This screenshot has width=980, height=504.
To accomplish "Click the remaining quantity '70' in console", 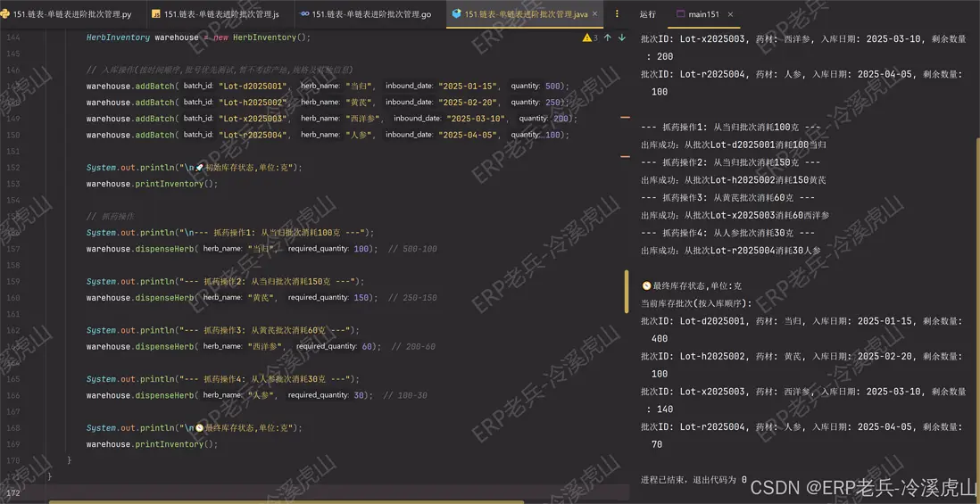I will (x=657, y=444).
